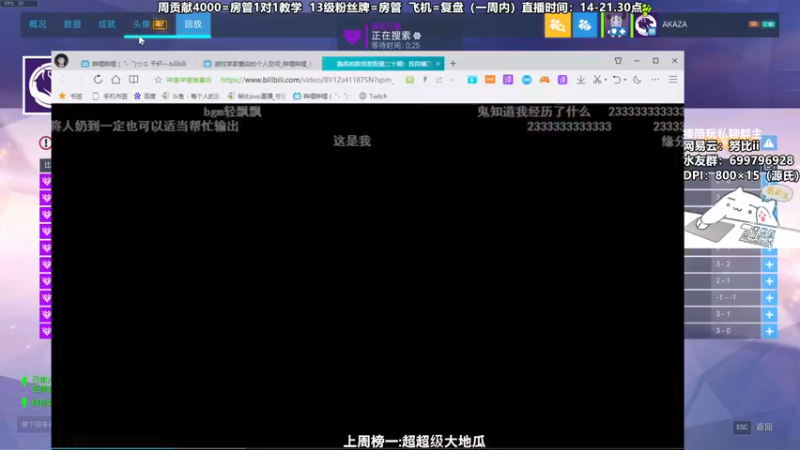
Task: Click browser skin shirt icon
Action: (x=618, y=61)
